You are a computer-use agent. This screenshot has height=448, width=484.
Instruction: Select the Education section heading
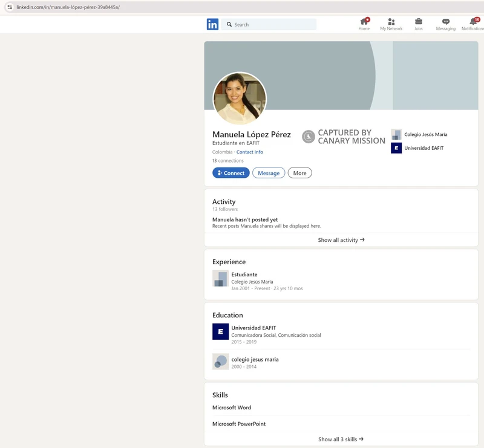[227, 315]
